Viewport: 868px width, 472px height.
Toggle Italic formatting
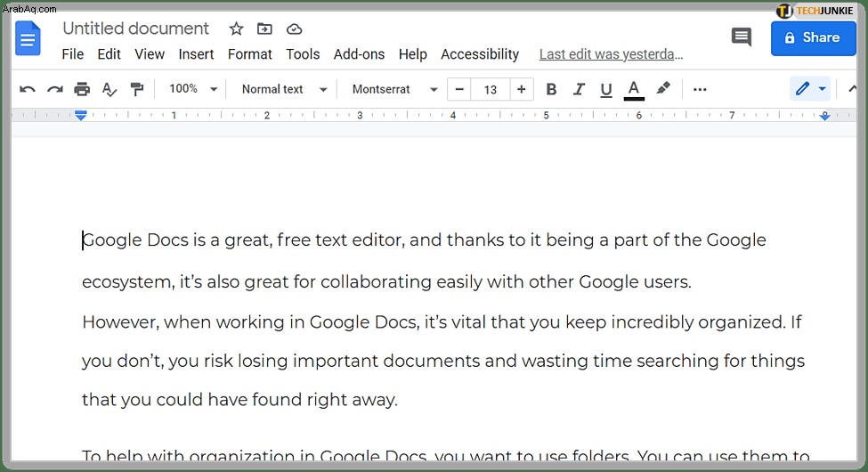(x=579, y=89)
